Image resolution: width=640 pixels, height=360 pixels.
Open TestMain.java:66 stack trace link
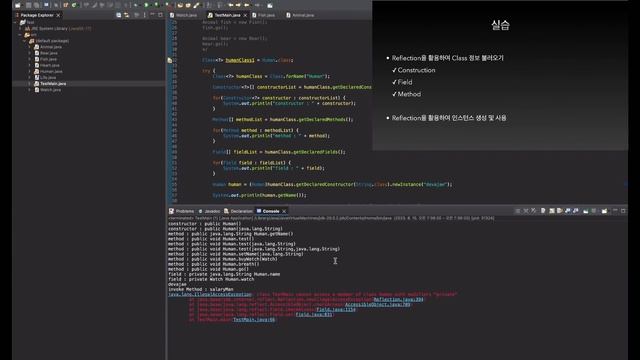[254, 320]
